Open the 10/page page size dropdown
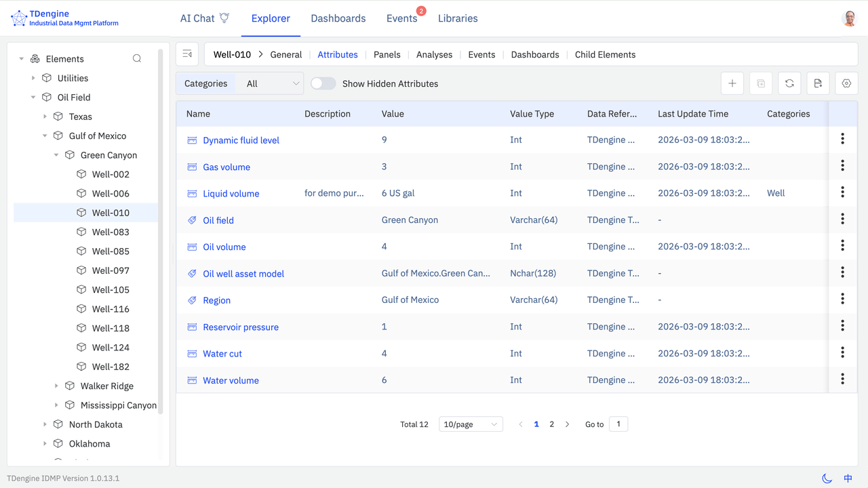868x488 pixels. point(471,424)
